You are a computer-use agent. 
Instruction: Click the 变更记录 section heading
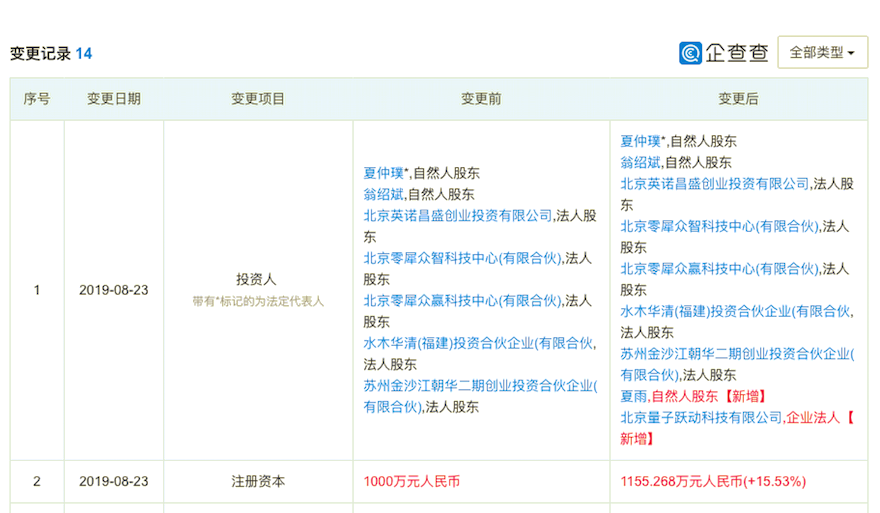[x=40, y=54]
